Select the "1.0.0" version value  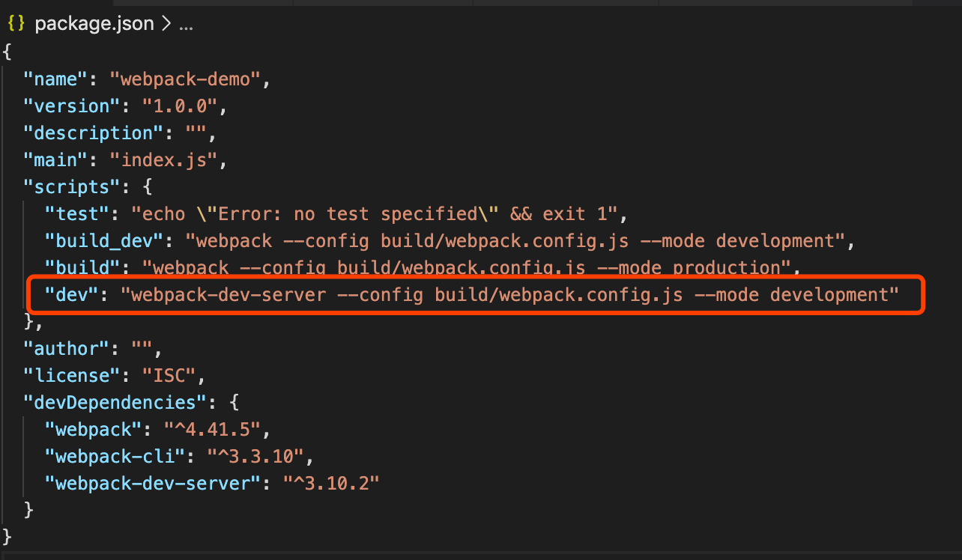[179, 106]
